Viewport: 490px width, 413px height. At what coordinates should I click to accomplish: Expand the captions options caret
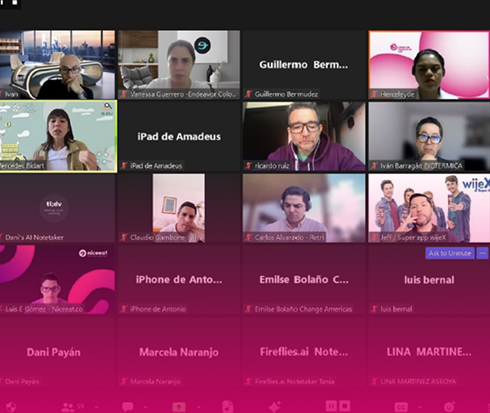click(x=420, y=407)
